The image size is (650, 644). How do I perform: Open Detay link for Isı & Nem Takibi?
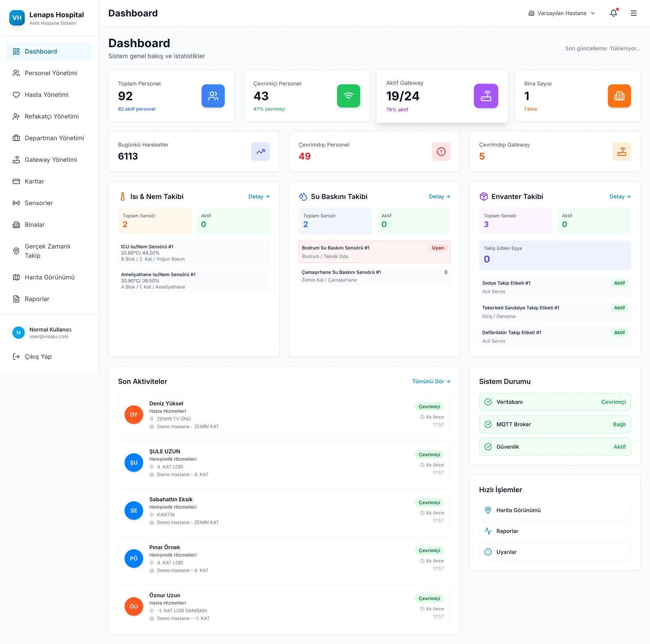coord(259,197)
